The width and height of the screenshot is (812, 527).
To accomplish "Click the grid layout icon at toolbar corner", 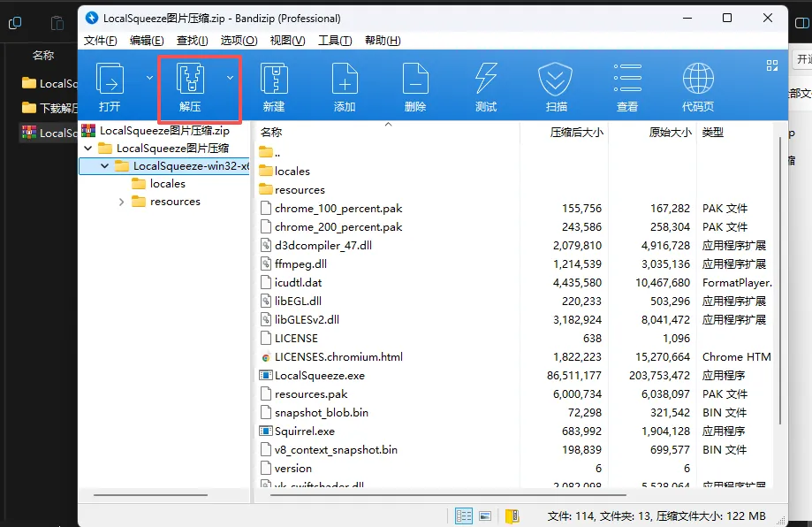I will coord(772,65).
